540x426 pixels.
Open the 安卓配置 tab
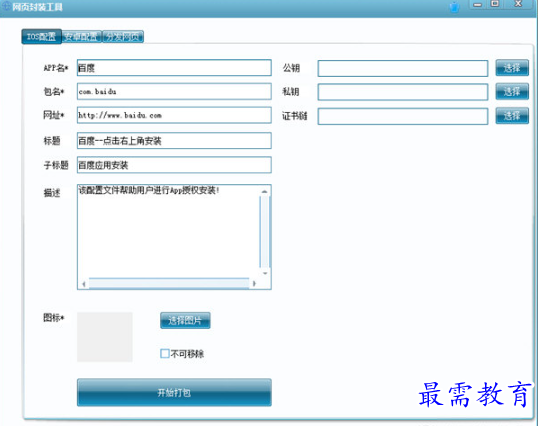(82, 37)
